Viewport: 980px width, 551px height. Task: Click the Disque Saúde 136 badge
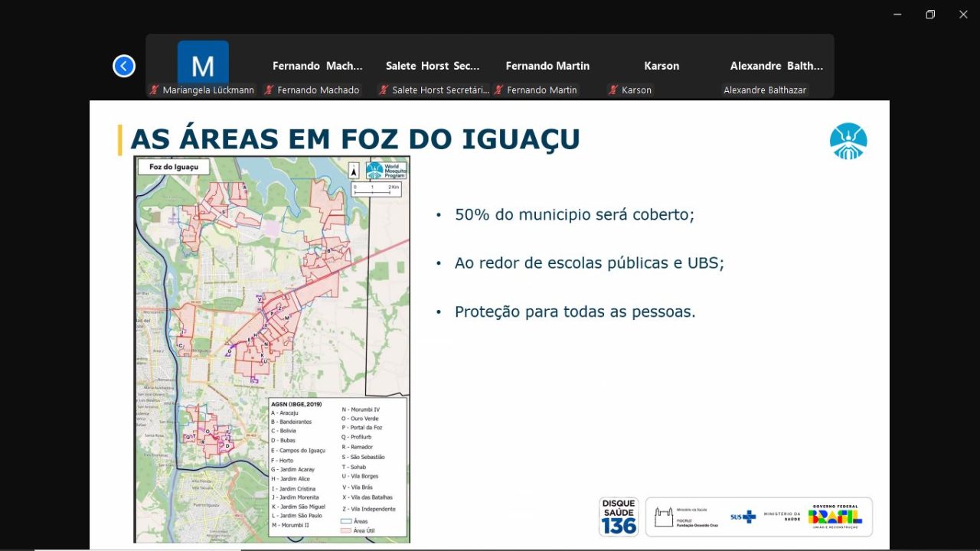click(x=619, y=517)
